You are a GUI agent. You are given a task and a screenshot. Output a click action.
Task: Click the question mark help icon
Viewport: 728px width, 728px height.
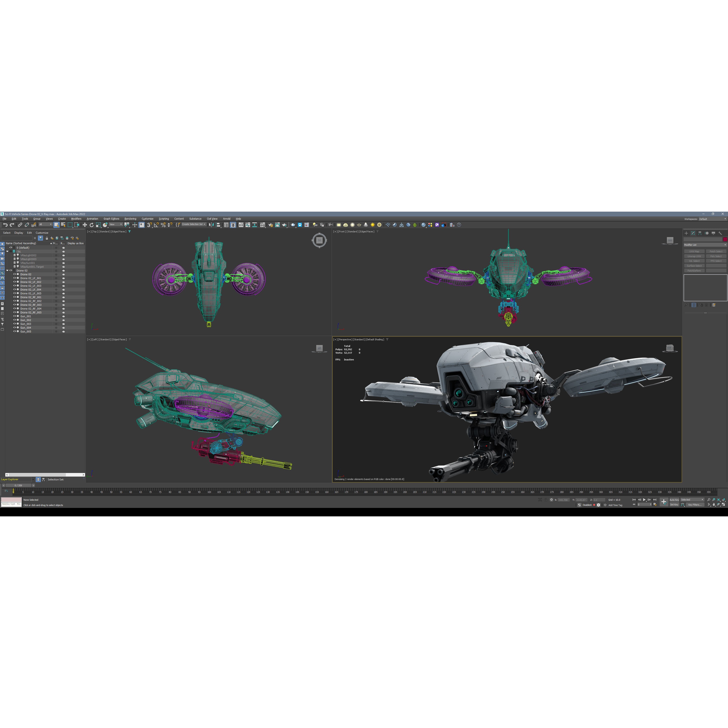coord(459,225)
